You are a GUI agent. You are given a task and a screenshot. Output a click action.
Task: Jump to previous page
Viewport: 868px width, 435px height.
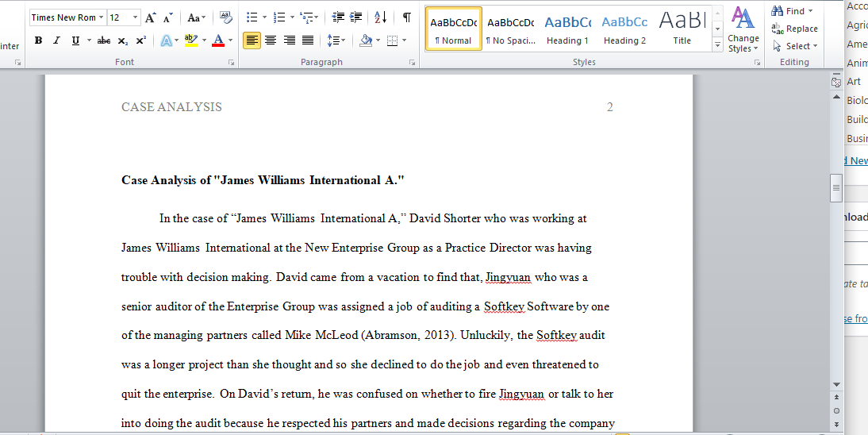pos(836,398)
